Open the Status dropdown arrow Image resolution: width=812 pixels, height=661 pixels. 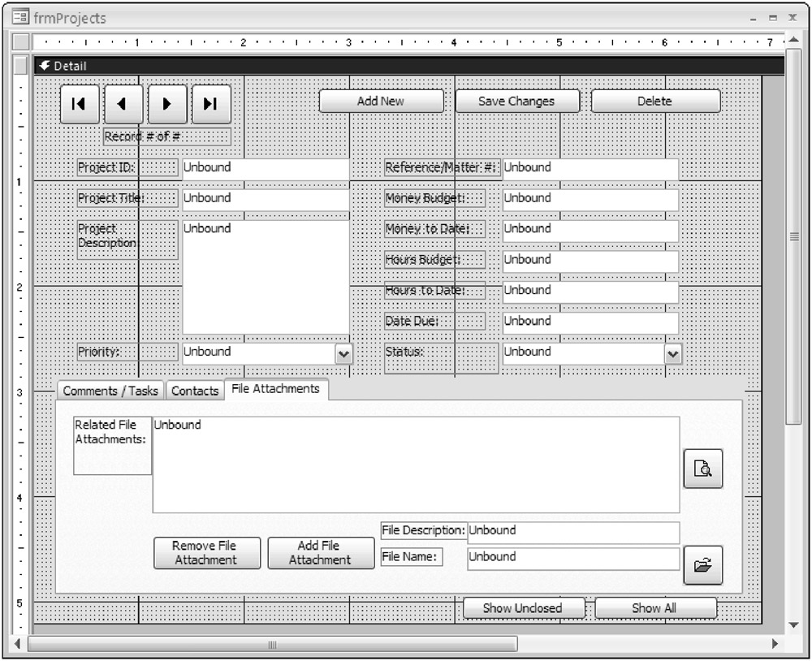point(672,354)
